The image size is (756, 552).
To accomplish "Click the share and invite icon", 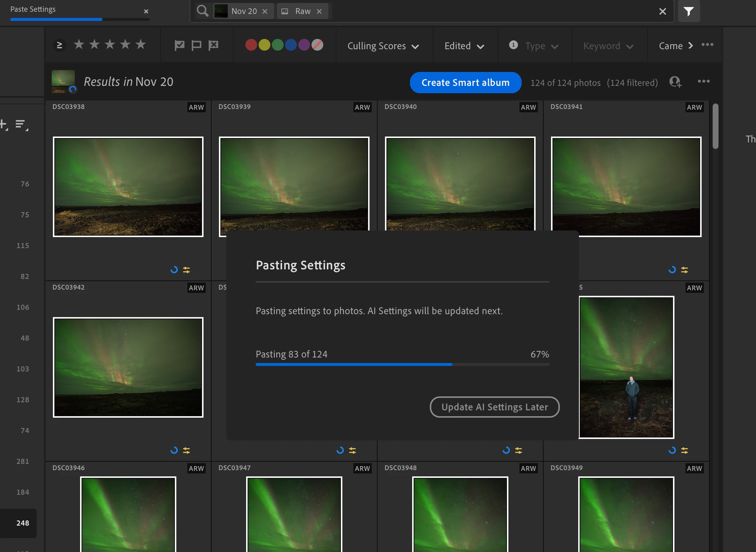I will (675, 82).
